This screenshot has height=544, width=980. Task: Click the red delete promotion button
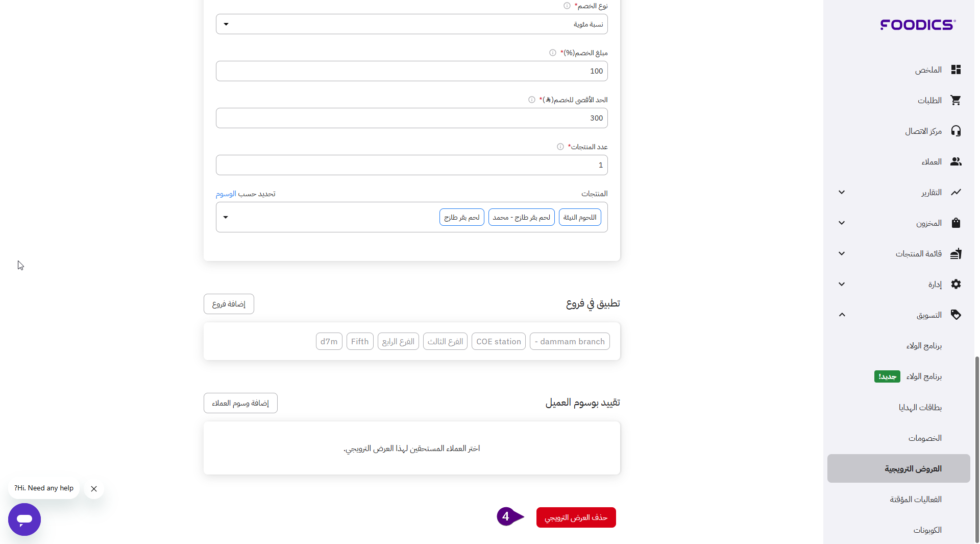click(576, 517)
